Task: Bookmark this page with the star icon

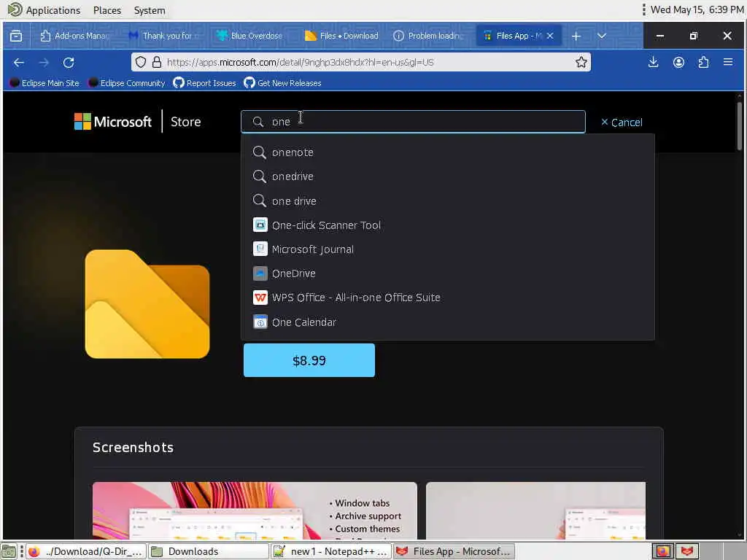Action: tap(581, 63)
